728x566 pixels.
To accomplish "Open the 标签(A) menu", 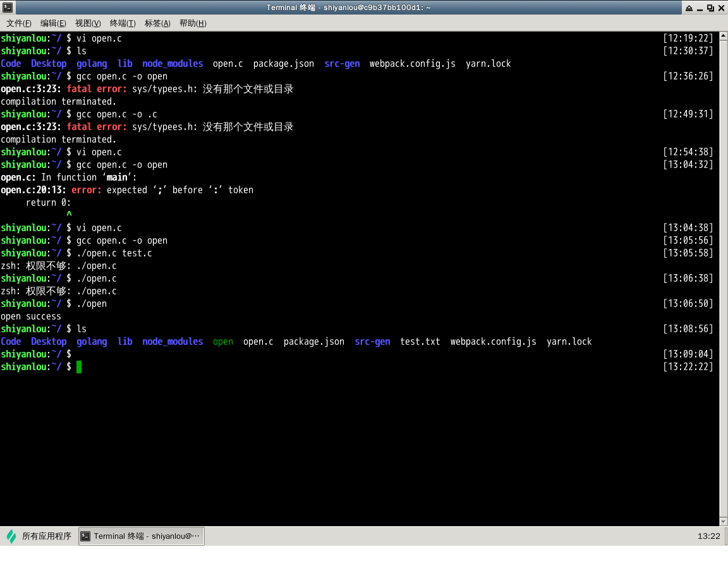I will [157, 23].
